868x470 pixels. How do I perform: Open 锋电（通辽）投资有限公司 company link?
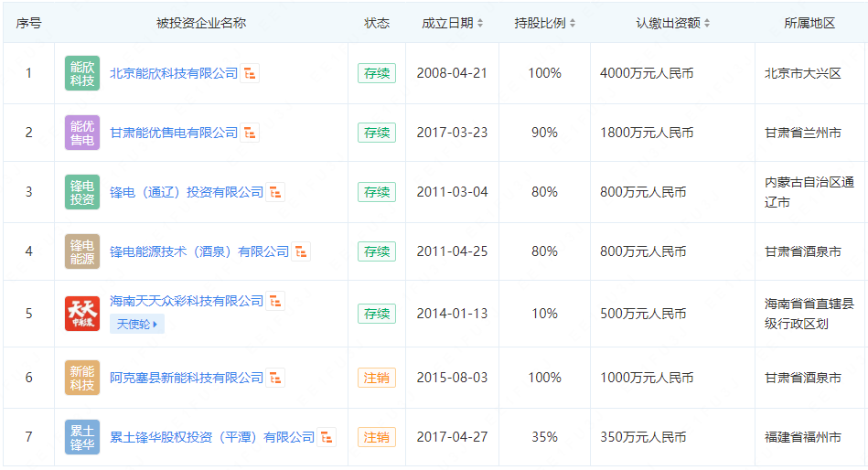coord(187,192)
